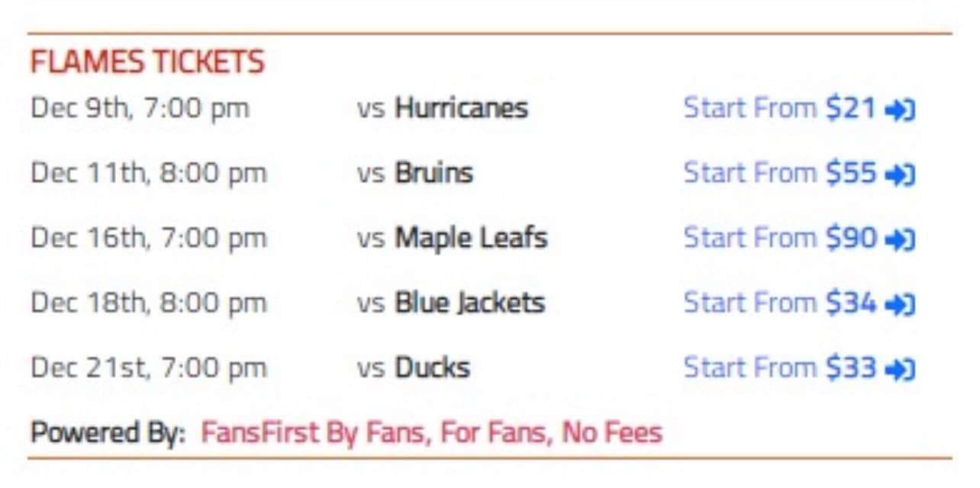Click the arrow icon beside the $34 price
The image size is (980, 488).
pos(900,305)
